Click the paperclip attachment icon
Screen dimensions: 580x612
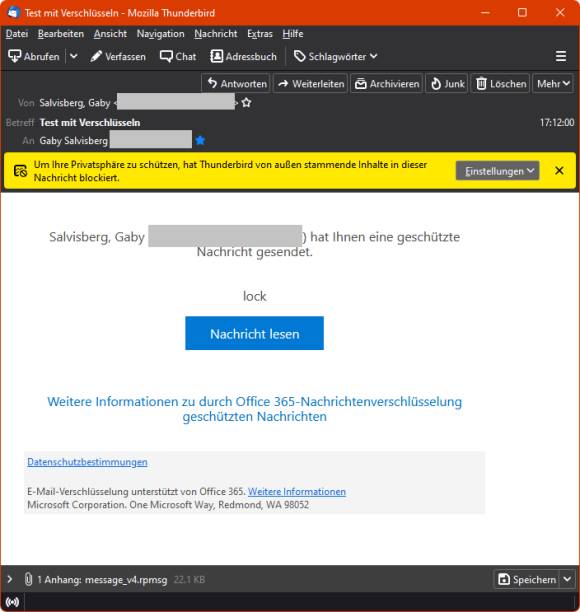tap(28, 580)
